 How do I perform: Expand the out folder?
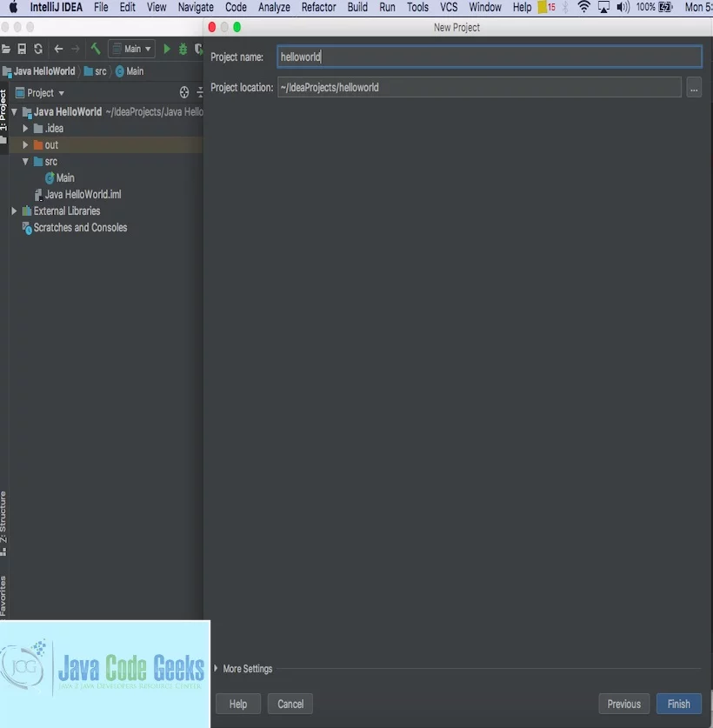(25, 145)
